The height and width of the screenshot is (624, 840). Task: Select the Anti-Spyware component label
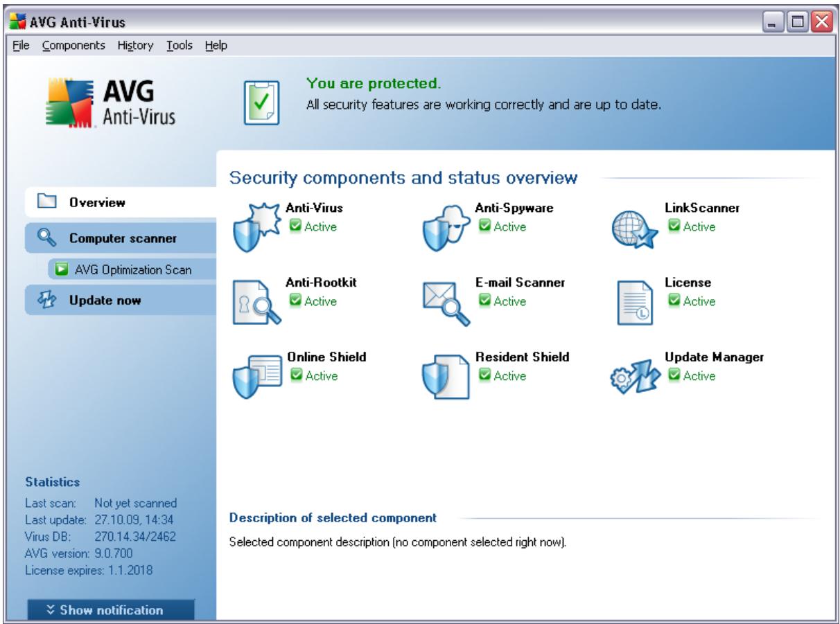pos(514,207)
